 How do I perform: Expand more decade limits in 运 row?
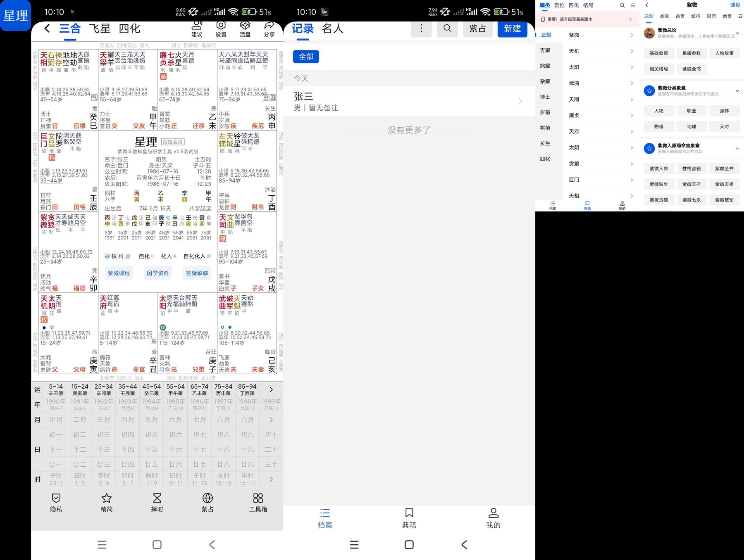click(x=271, y=389)
